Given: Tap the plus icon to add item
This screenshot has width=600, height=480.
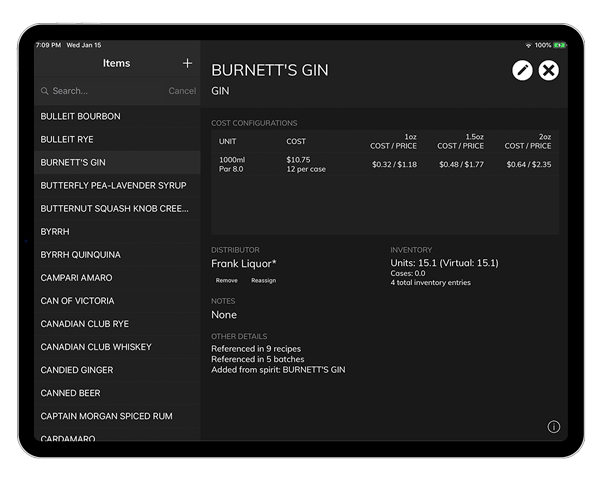Looking at the screenshot, I should 187,64.
